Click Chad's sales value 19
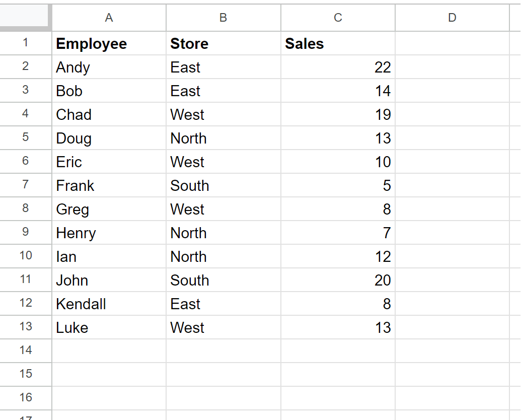The width and height of the screenshot is (521, 420). click(x=338, y=115)
